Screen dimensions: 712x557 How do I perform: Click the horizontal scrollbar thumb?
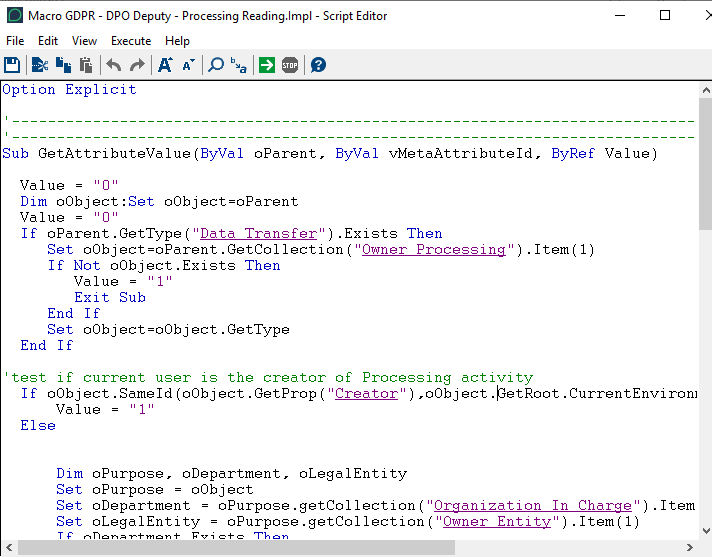tap(235, 548)
